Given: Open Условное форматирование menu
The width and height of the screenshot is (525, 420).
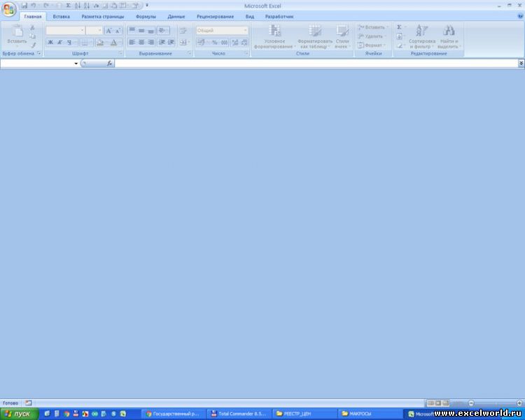Looking at the screenshot, I should (274, 36).
